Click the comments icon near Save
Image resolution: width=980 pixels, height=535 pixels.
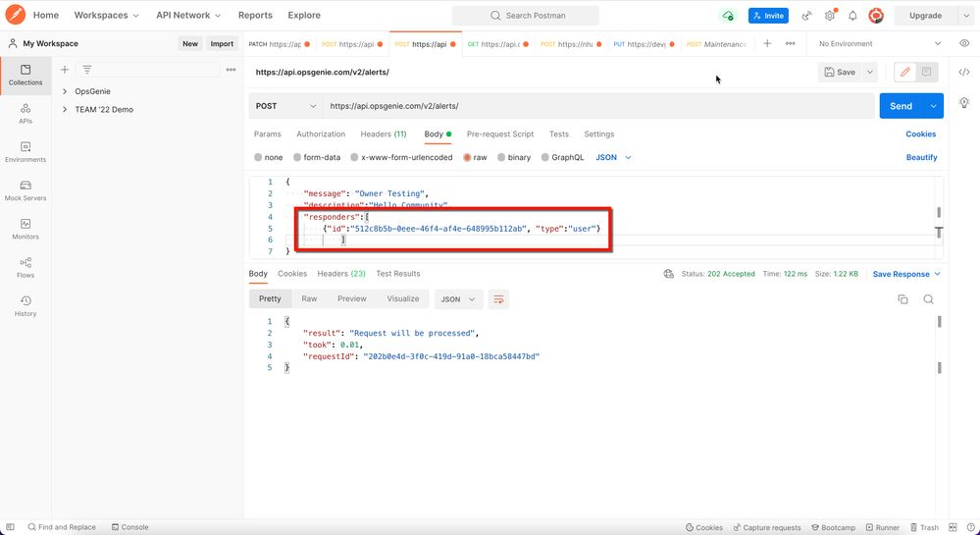926,72
